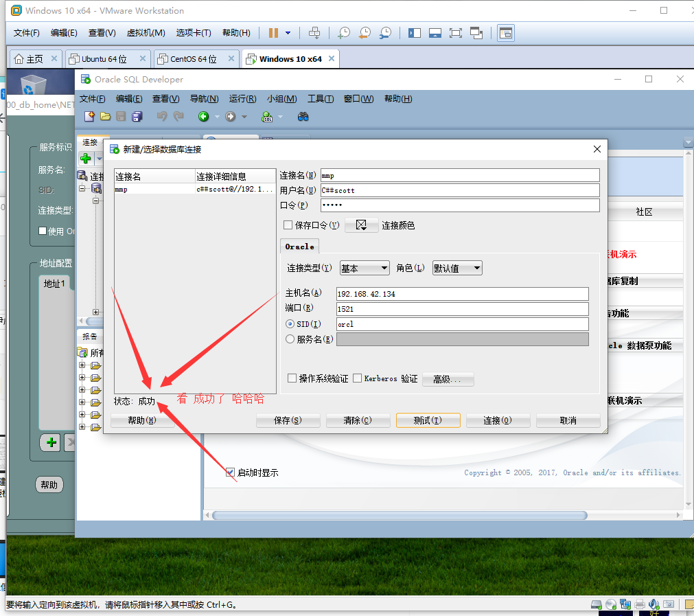The height and width of the screenshot is (616, 694).
Task: Click the 帮助(H) button in the connection dialog
Action: [x=142, y=420]
